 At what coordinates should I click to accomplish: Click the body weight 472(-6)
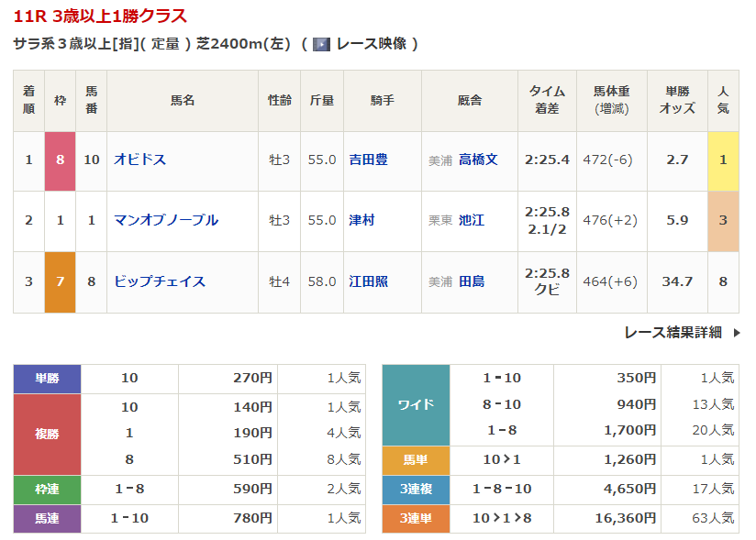coord(608,160)
